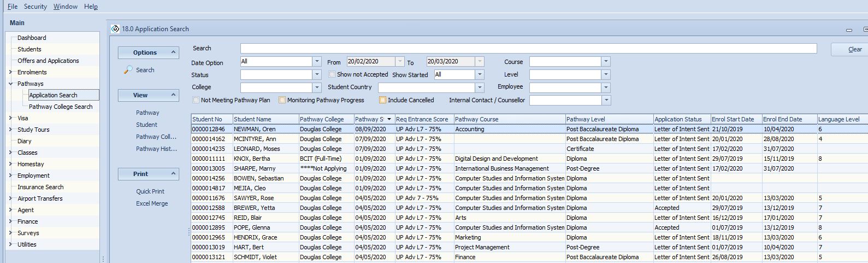Select Pathway College Search in tree

[x=61, y=107]
